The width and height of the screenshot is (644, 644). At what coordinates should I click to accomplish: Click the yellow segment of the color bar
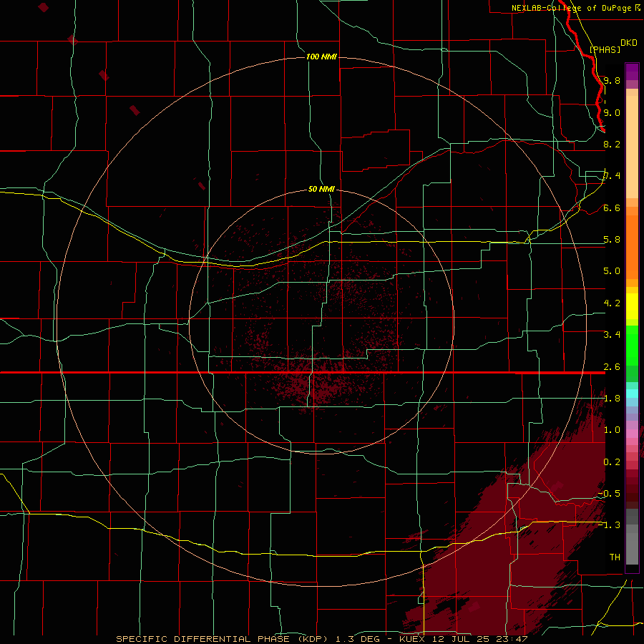pyautogui.click(x=632, y=306)
